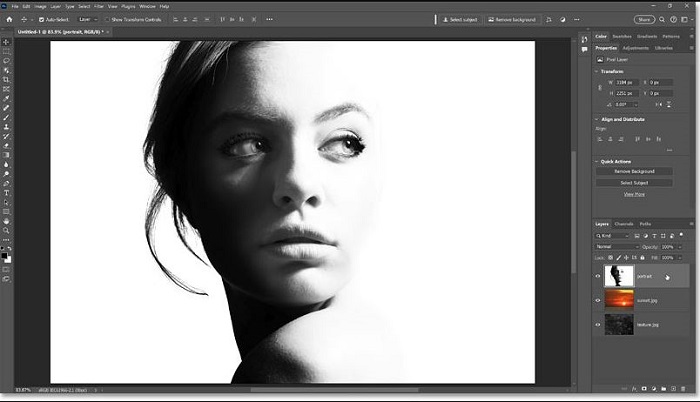Open the Filter menu
This screenshot has height=402, width=700.
[98, 6]
